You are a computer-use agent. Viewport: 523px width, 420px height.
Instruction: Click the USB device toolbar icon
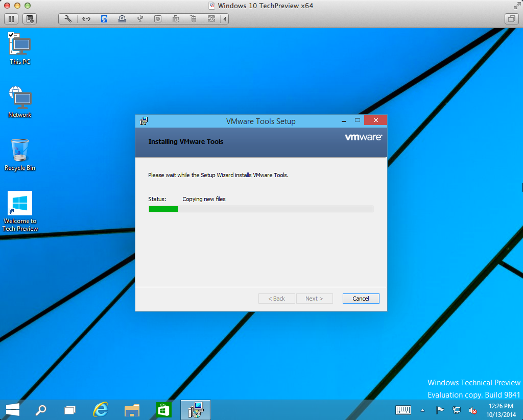click(x=140, y=19)
